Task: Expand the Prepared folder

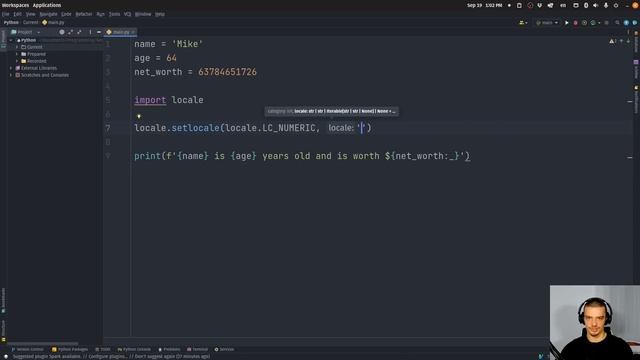Action: click(17, 54)
